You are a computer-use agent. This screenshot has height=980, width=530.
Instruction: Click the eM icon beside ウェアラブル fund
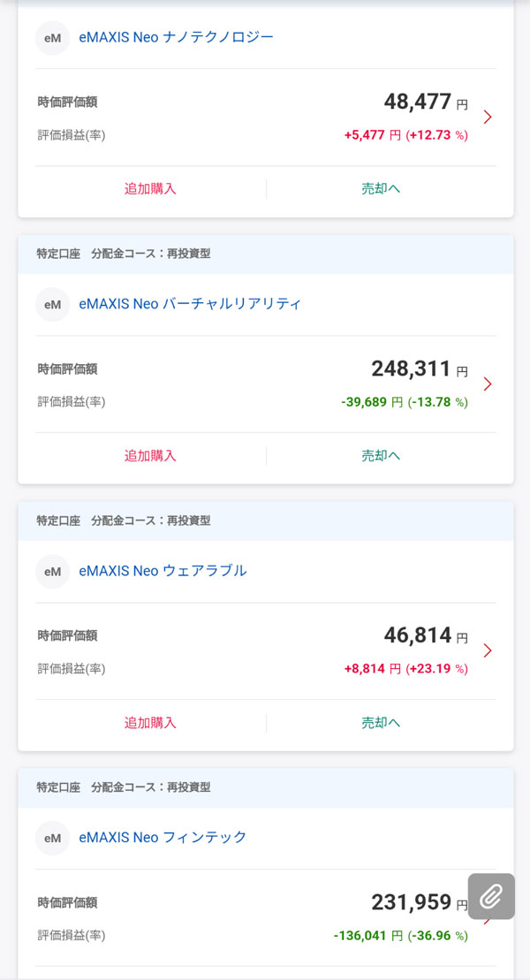52,571
